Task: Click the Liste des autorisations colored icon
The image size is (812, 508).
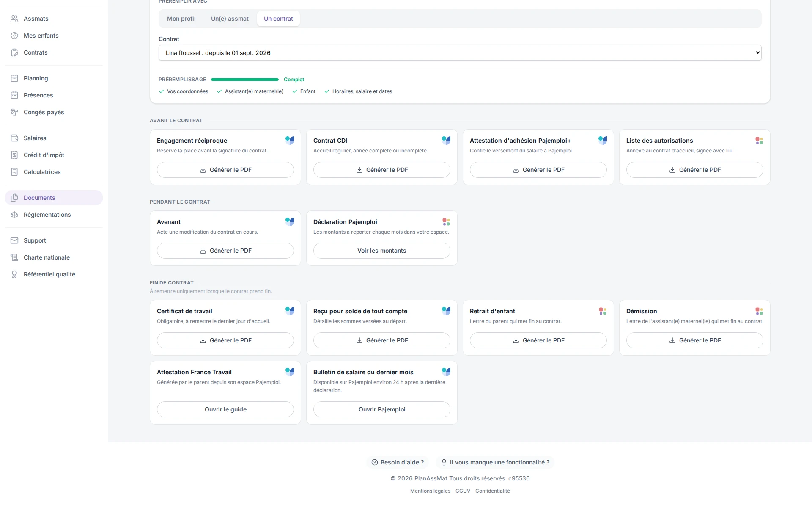Action: click(x=759, y=141)
